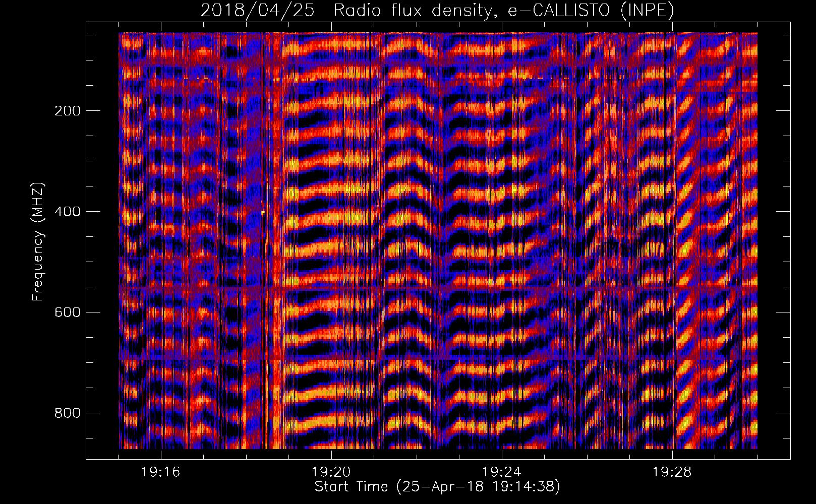The height and width of the screenshot is (504, 816).
Task: Click the 400 frequency tick label
Action: (68, 212)
